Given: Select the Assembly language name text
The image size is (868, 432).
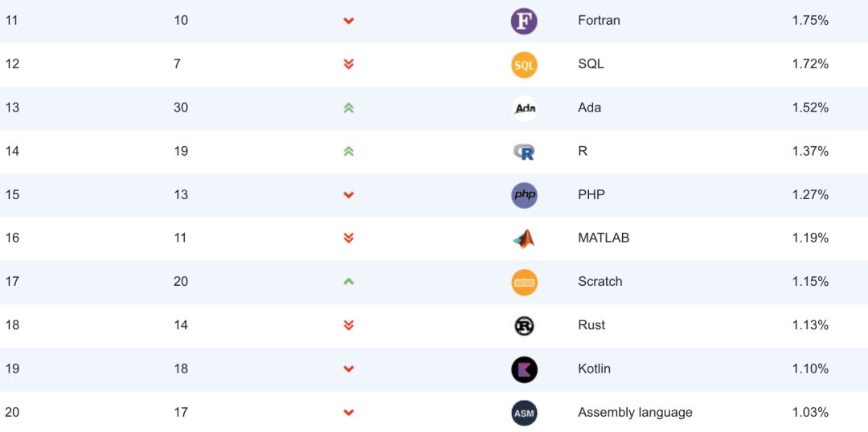Looking at the screenshot, I should tap(635, 412).
